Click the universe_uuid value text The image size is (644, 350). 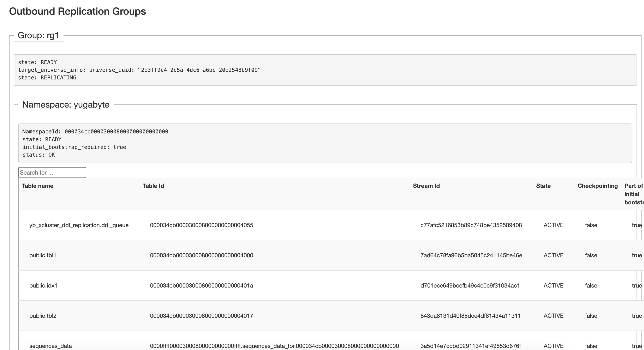[x=199, y=70]
